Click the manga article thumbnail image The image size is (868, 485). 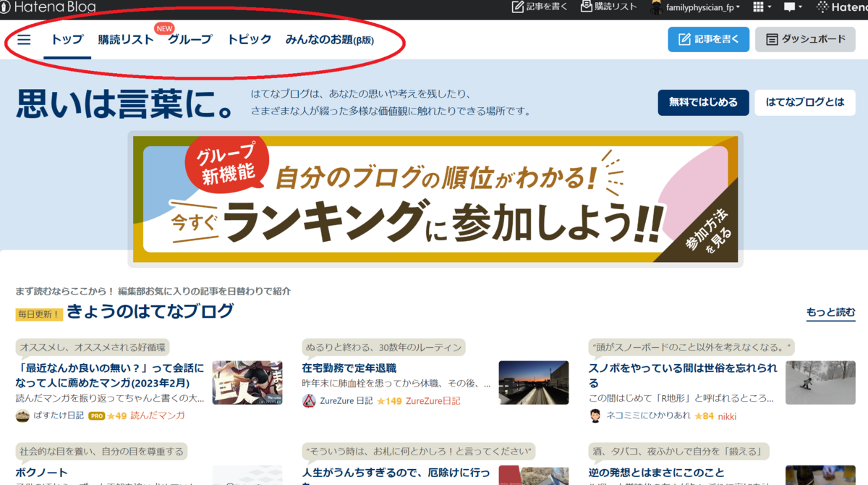pyautogui.click(x=247, y=382)
